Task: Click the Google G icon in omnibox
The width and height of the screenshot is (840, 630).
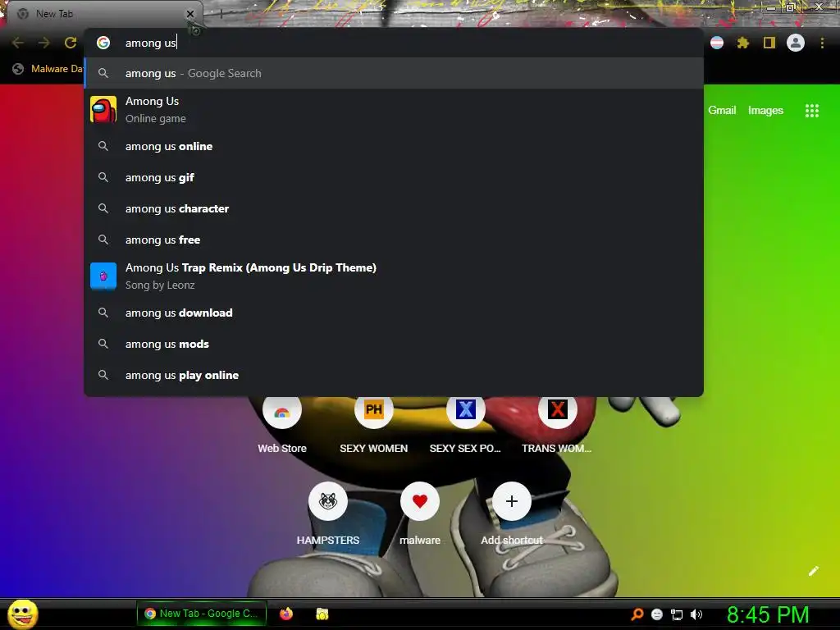Action: [x=103, y=43]
